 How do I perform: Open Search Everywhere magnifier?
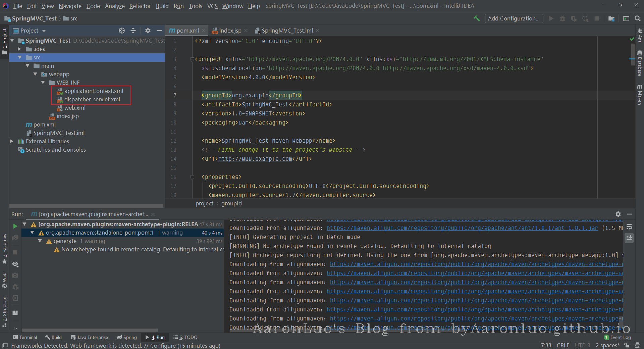tap(638, 18)
